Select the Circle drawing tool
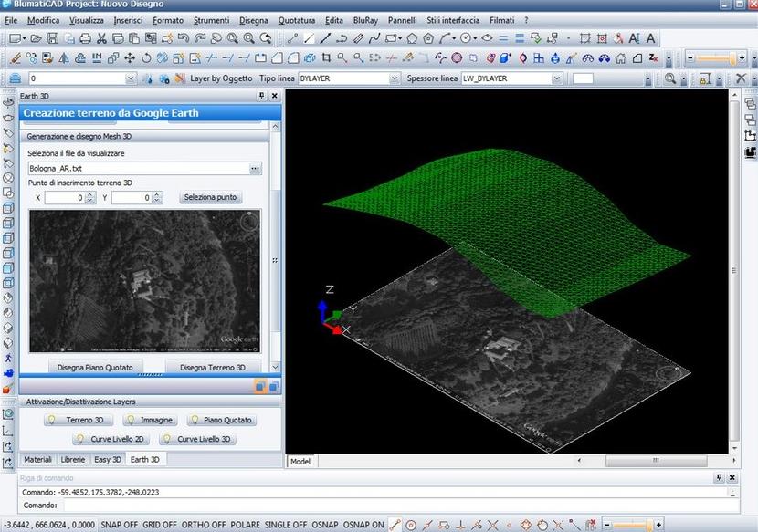Screen dimensions: 758x532 467,38
